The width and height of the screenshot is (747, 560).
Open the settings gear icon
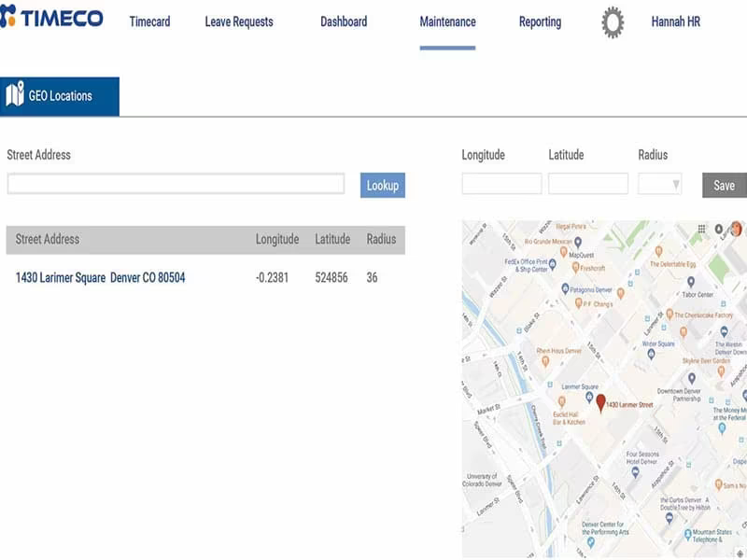[613, 22]
